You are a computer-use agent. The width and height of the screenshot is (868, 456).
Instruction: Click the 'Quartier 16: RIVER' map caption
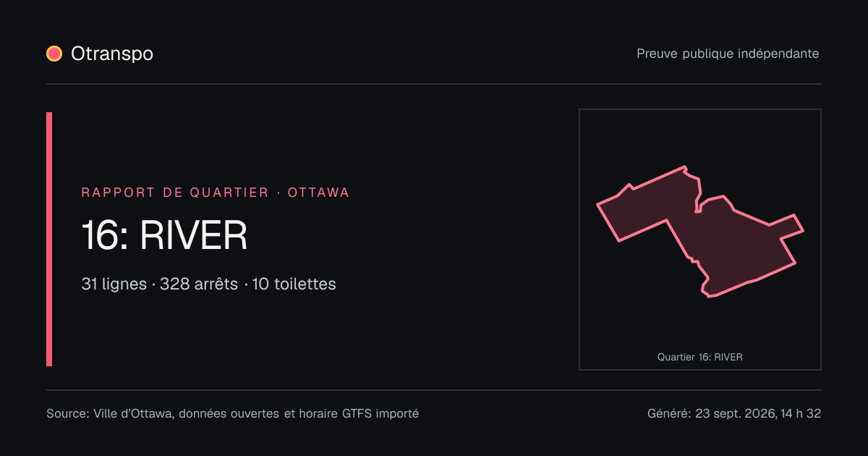tap(700, 357)
